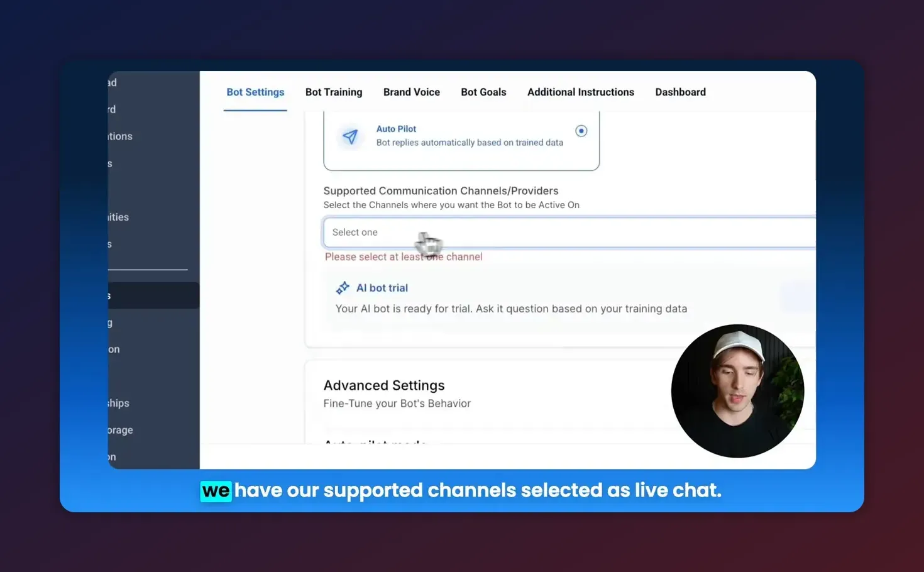Open the Supported Channels 'Select one' dropdown

click(566, 232)
